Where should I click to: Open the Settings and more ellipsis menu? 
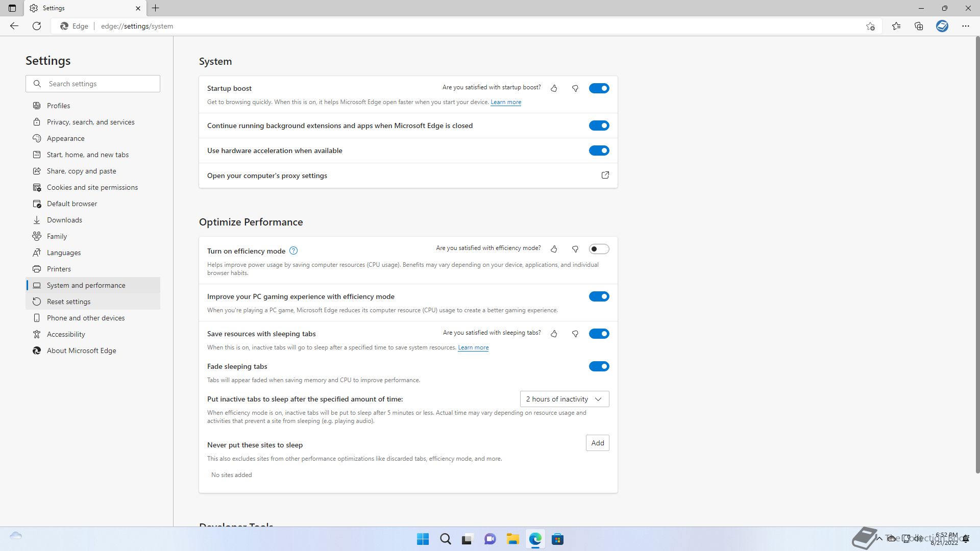[x=966, y=26]
